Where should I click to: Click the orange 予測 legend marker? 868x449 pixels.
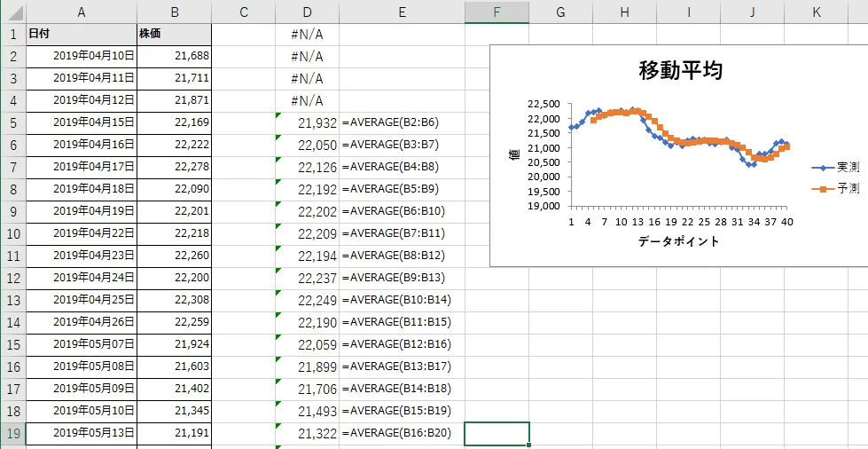(824, 189)
